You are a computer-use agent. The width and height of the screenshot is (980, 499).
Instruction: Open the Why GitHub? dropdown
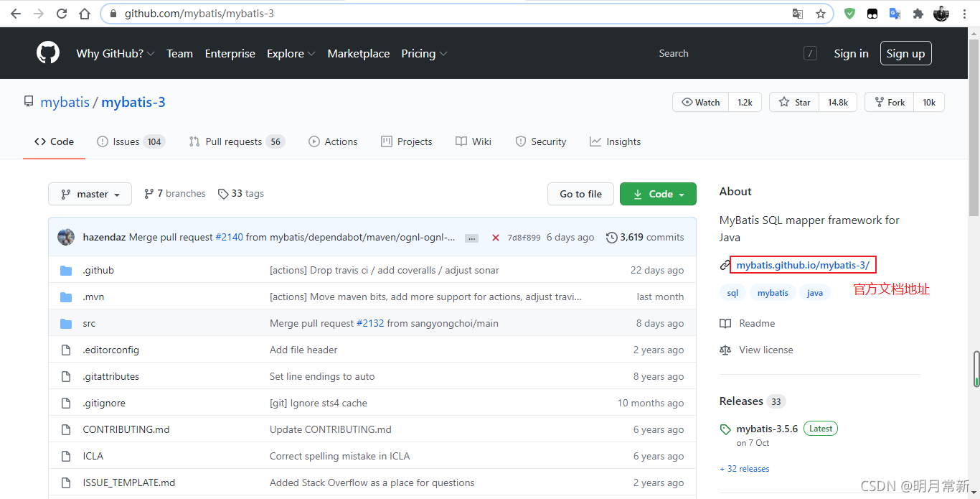116,53
